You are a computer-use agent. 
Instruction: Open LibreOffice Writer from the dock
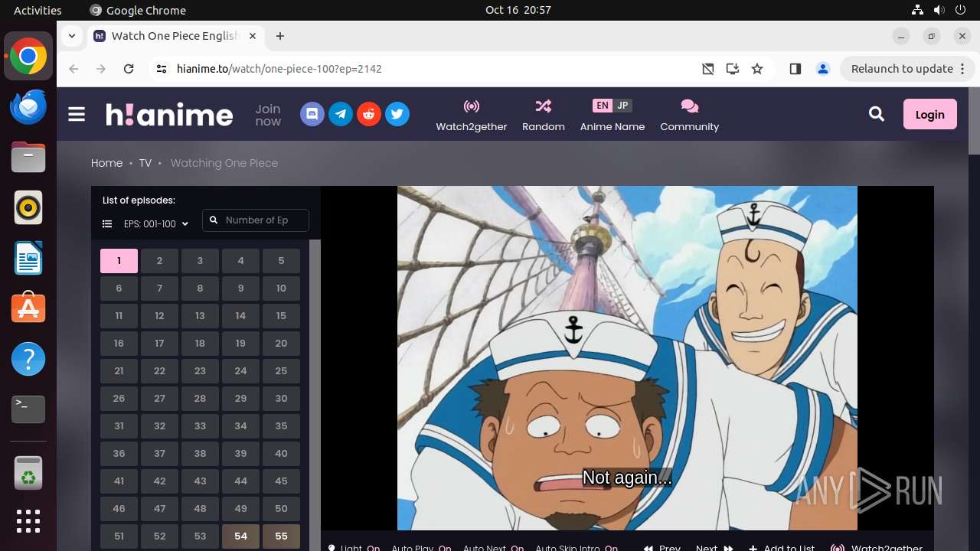(28, 258)
